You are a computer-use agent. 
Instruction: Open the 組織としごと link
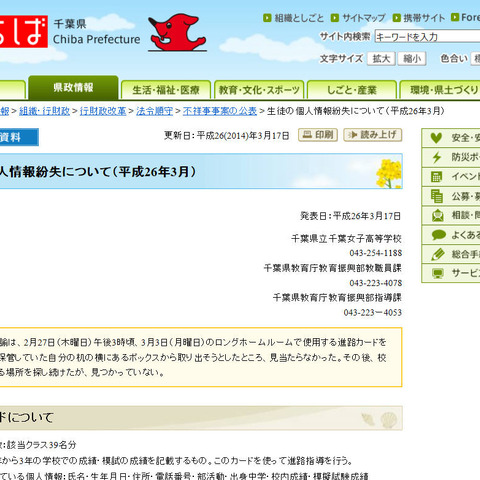pyautogui.click(x=299, y=18)
